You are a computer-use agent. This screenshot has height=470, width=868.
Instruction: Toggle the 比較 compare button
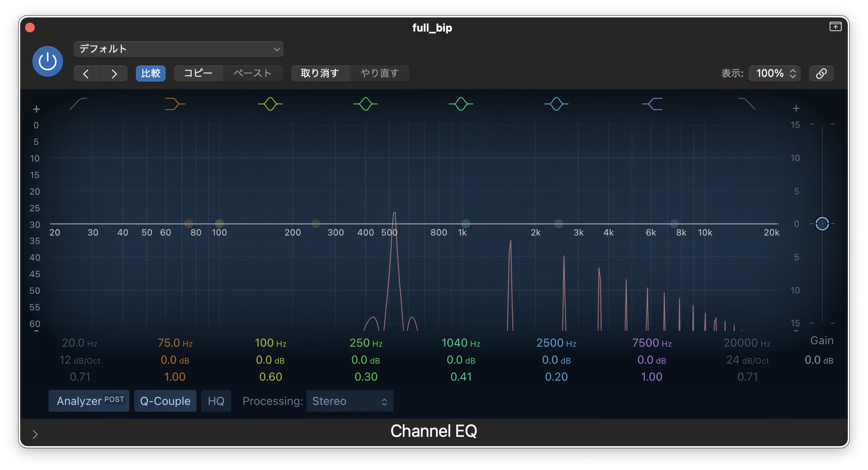(x=151, y=73)
